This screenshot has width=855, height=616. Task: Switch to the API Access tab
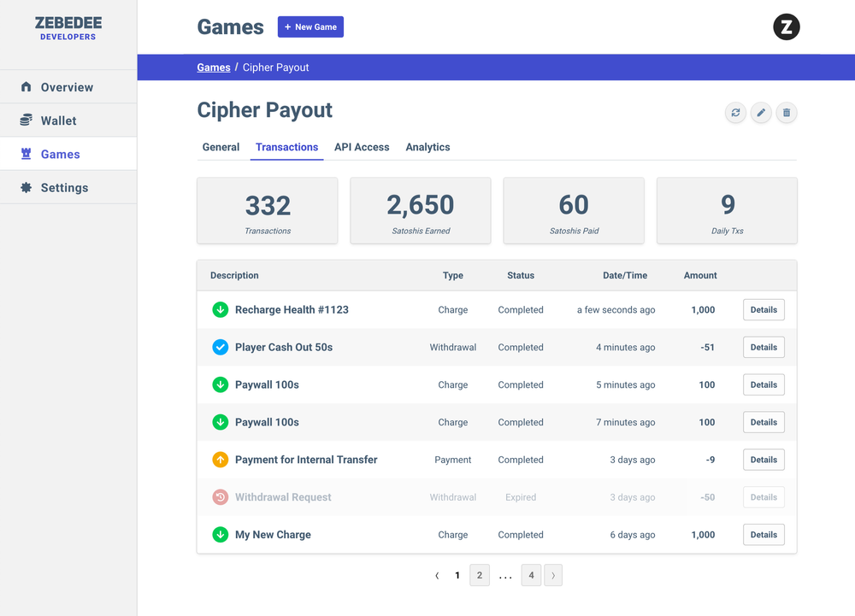(362, 147)
